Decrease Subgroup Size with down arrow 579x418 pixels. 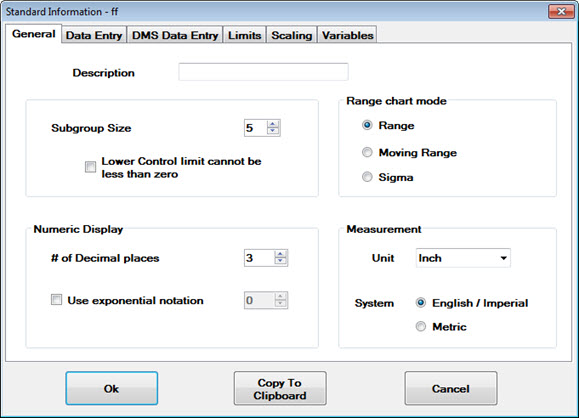tap(273, 131)
